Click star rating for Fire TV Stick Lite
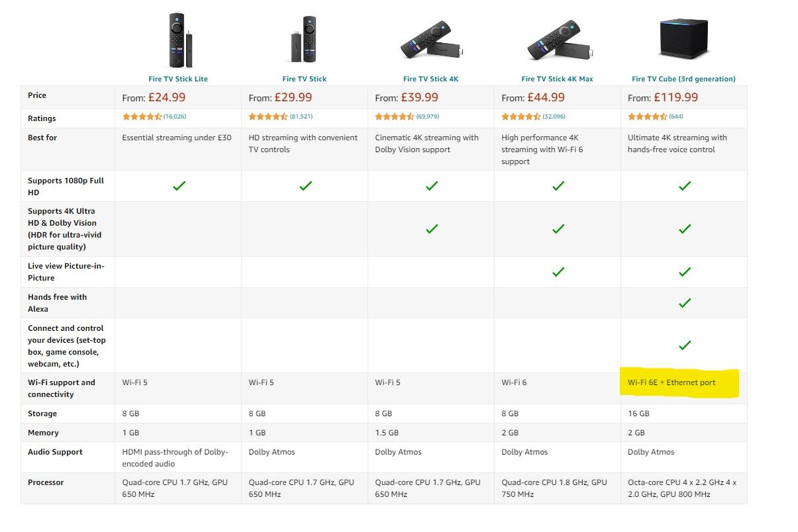 pos(142,116)
